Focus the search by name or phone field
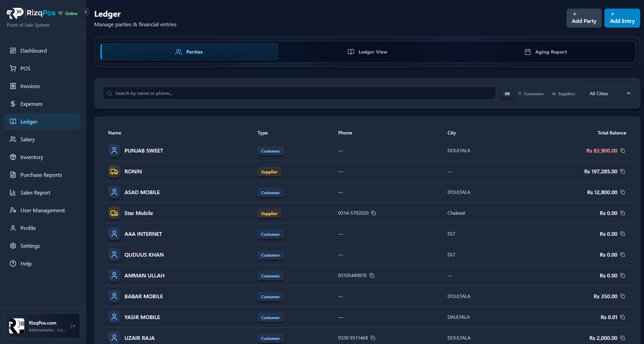The image size is (644, 344). (x=299, y=93)
